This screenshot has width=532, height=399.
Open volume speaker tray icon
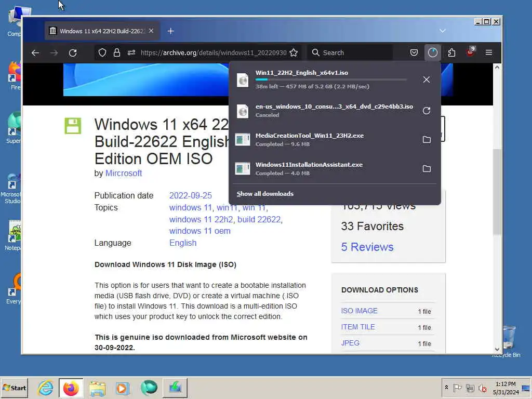click(x=482, y=388)
